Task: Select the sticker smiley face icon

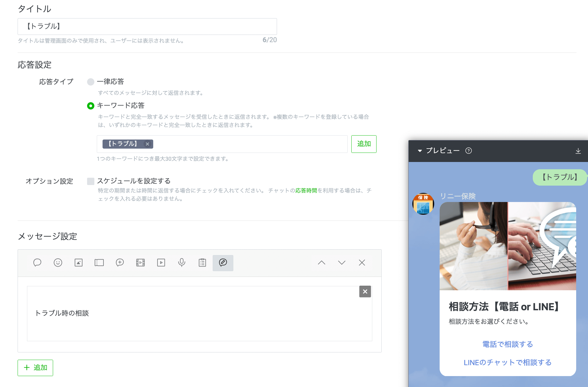Action: (58, 263)
